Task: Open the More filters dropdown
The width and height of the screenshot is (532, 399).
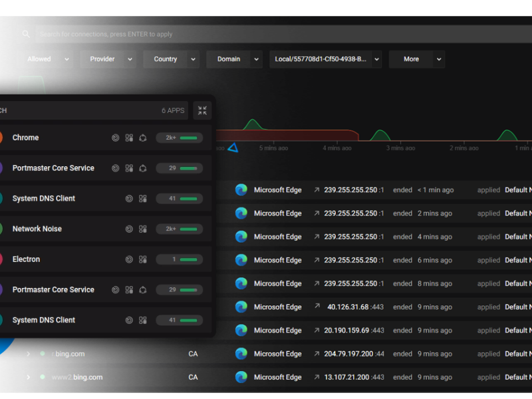Action: coord(417,59)
